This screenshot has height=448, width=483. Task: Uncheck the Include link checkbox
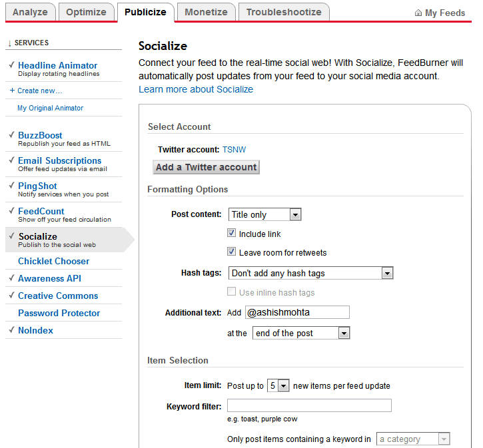pyautogui.click(x=231, y=233)
